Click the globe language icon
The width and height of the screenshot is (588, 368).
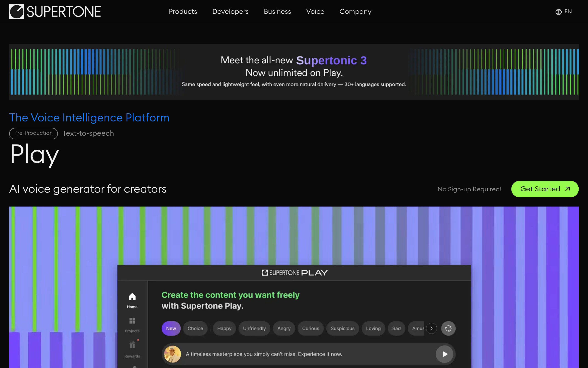(558, 12)
